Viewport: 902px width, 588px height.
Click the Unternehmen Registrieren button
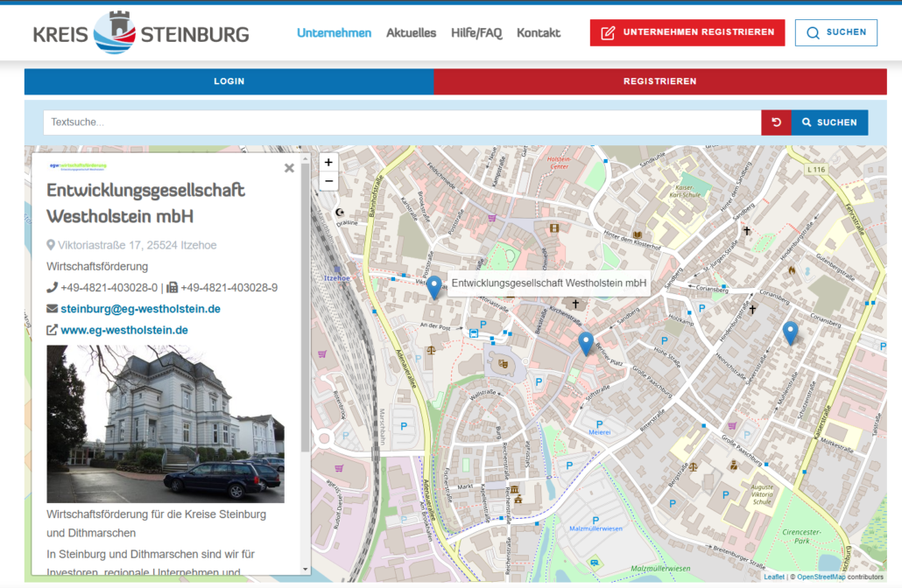click(687, 32)
